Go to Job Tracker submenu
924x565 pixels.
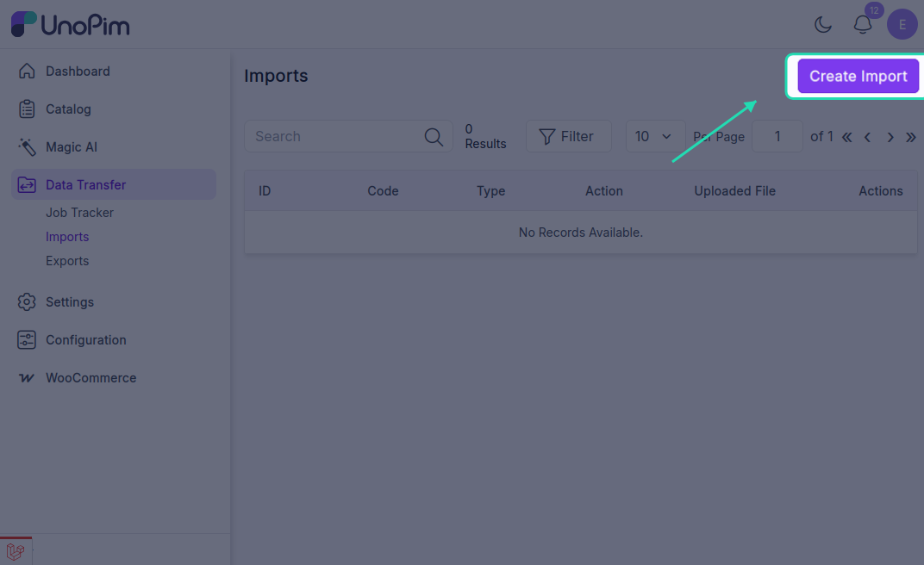tap(79, 213)
